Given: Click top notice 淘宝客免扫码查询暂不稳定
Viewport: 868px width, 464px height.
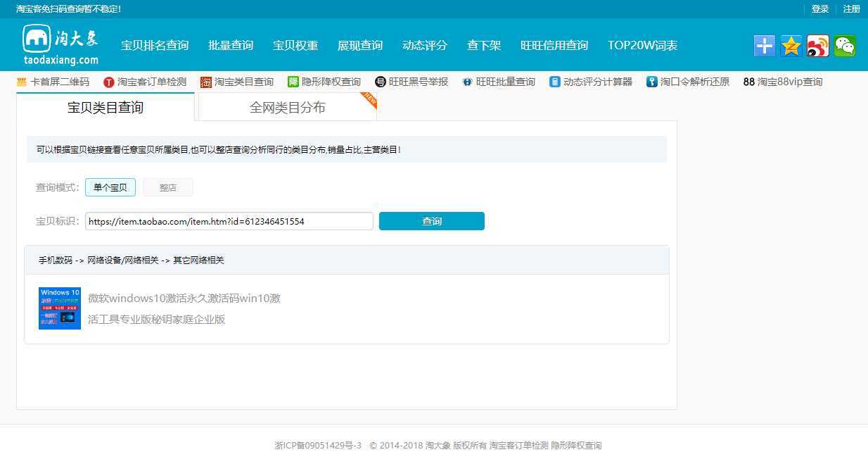Looking at the screenshot, I should point(68,9).
